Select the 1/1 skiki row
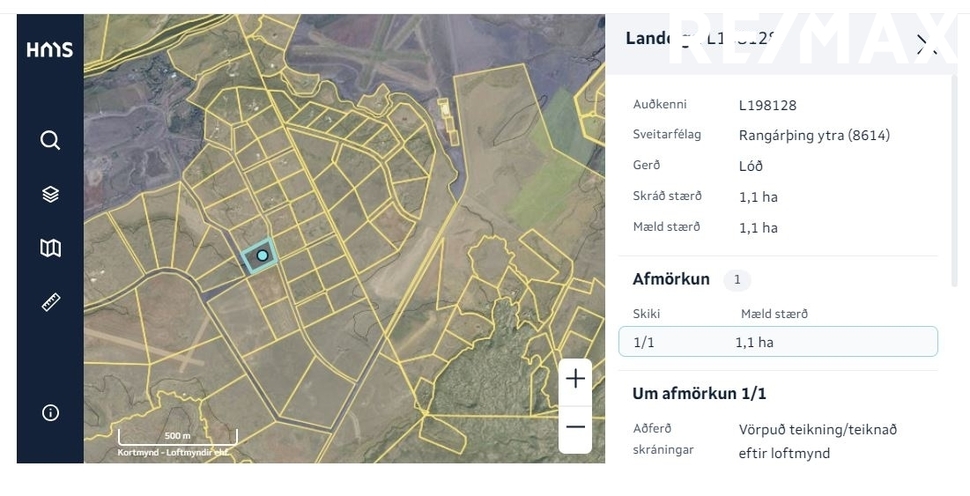The width and height of the screenshot is (970, 496). [x=778, y=341]
